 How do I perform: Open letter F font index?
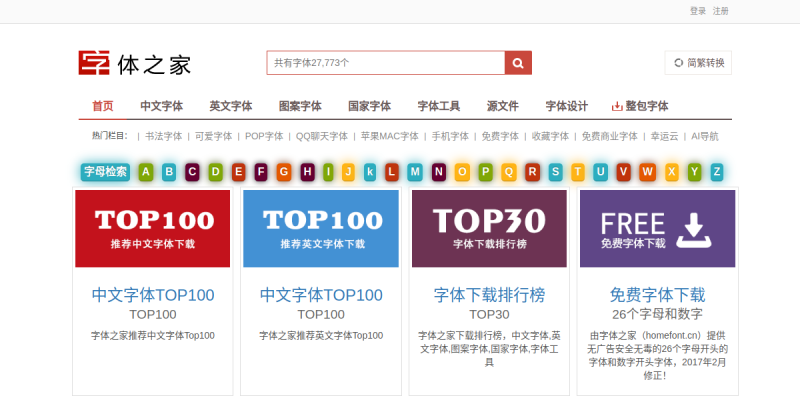click(x=261, y=172)
